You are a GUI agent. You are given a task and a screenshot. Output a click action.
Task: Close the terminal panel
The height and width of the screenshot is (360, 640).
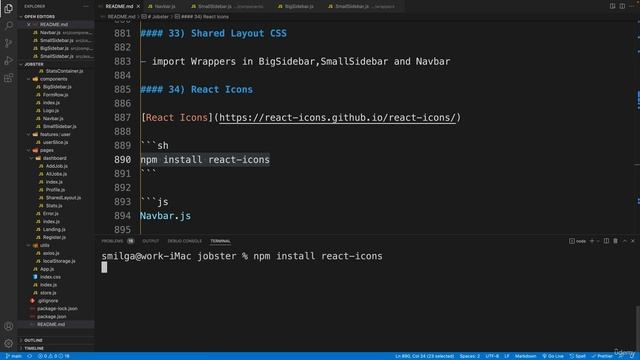tap(633, 241)
